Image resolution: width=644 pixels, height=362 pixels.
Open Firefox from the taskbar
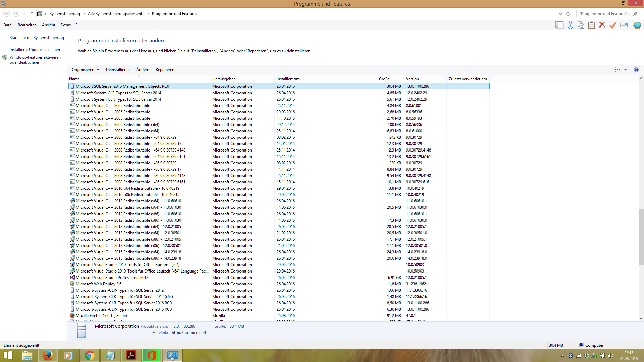tap(48, 355)
